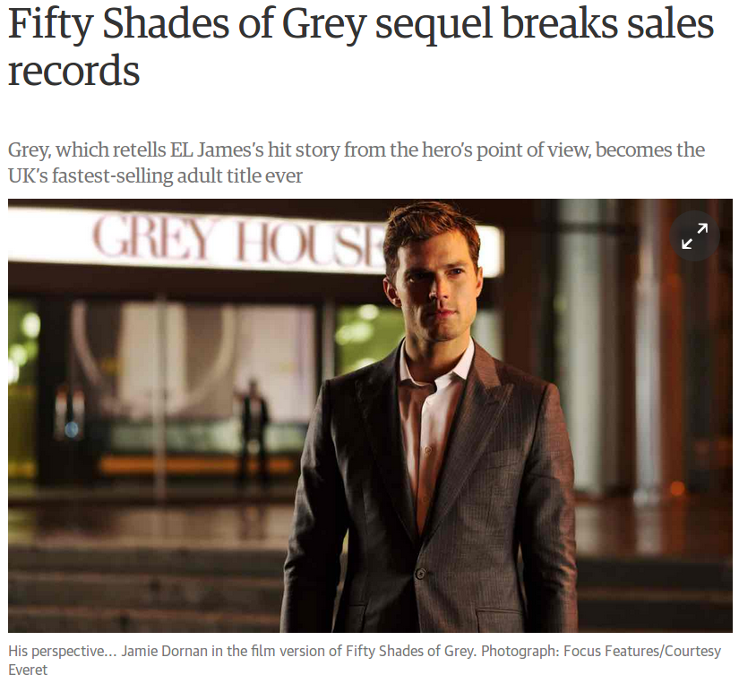This screenshot has height=700, width=739.
Task: Expand the article photo to fullscreen
Action: (694, 235)
